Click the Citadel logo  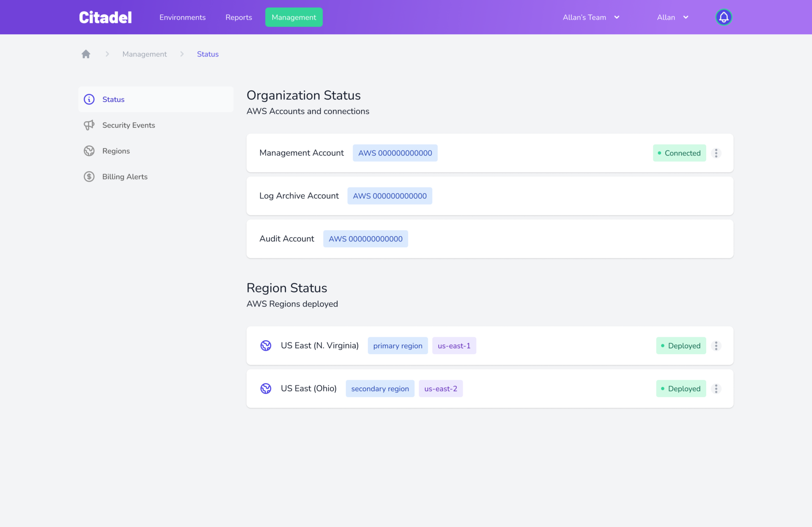pos(105,17)
